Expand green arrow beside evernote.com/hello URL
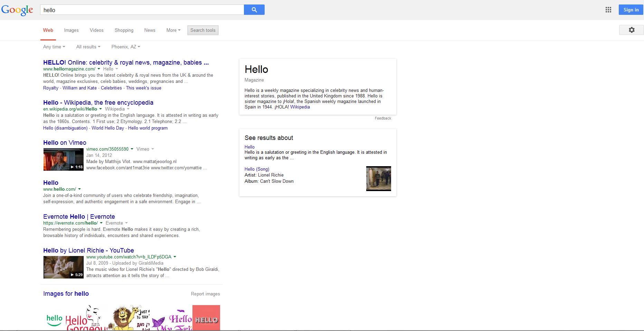This screenshot has height=331, width=644. click(101, 223)
